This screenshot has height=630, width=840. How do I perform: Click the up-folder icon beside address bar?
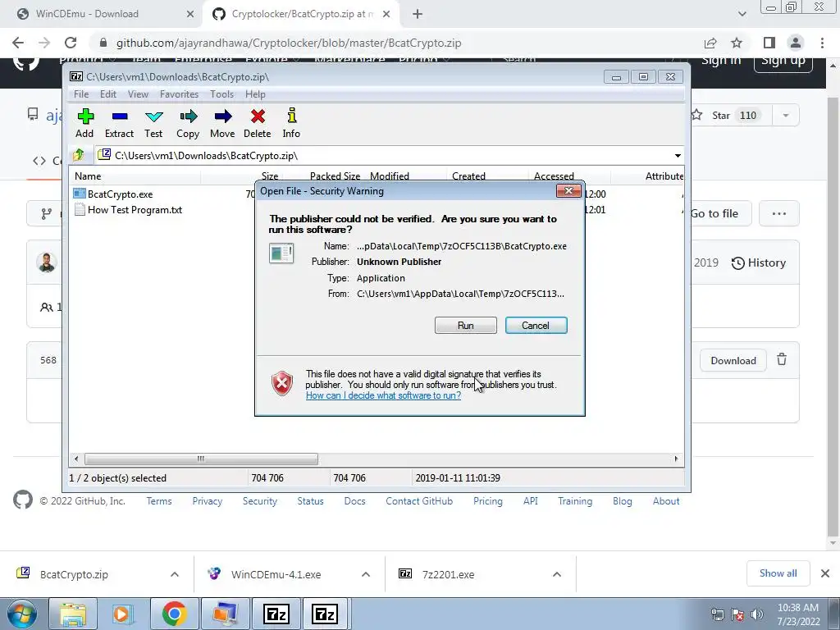79,155
